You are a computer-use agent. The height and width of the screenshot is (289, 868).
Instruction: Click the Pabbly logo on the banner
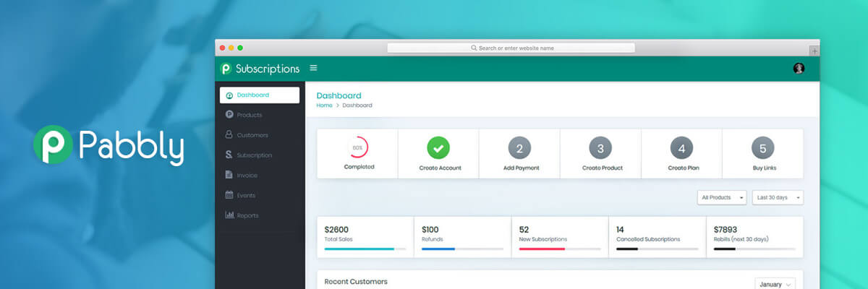(109, 144)
